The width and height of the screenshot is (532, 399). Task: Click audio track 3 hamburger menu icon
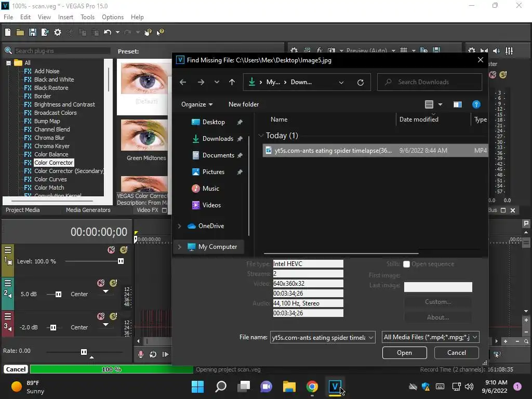coord(8,316)
